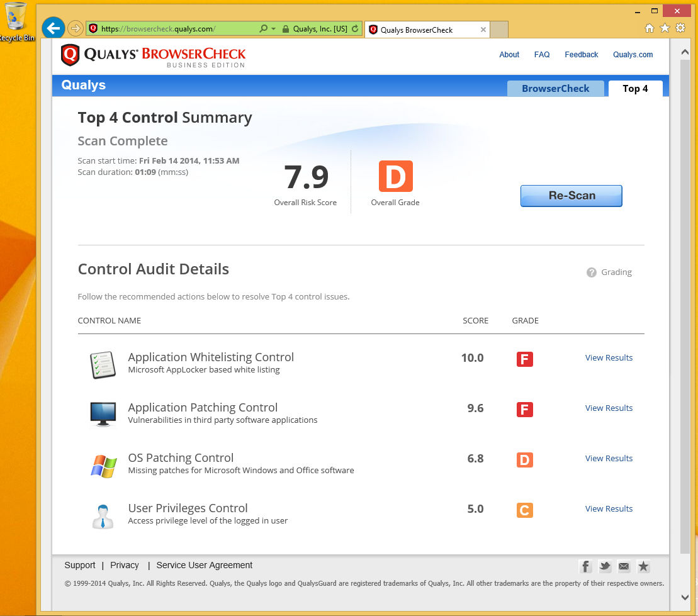Refresh the page with the reload icon
This screenshot has height=616, width=698.
coord(355,28)
